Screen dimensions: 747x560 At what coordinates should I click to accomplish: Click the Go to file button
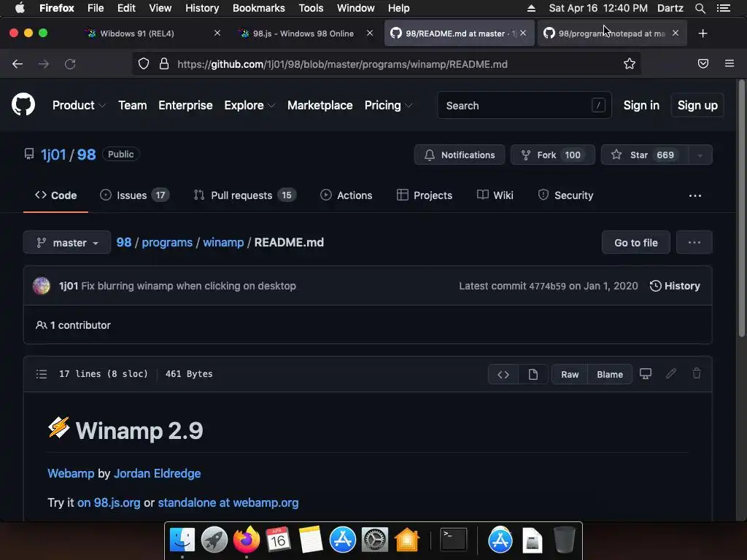pyautogui.click(x=636, y=242)
